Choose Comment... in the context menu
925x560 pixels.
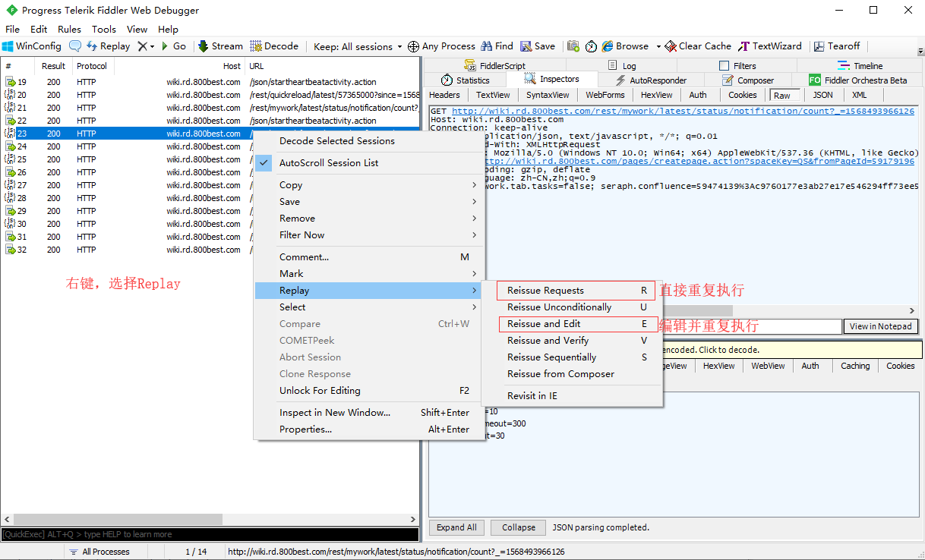[368, 257]
